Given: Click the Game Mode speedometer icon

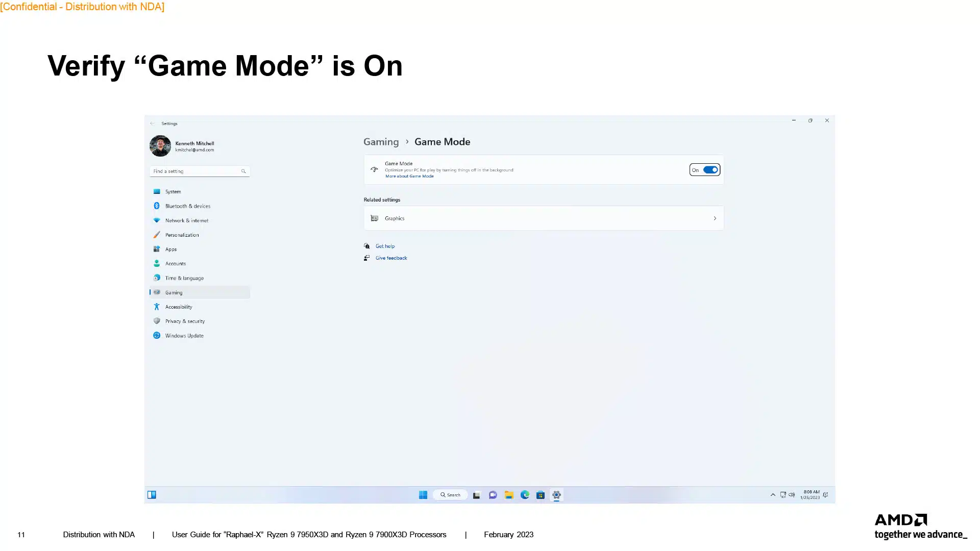Looking at the screenshot, I should click(374, 169).
